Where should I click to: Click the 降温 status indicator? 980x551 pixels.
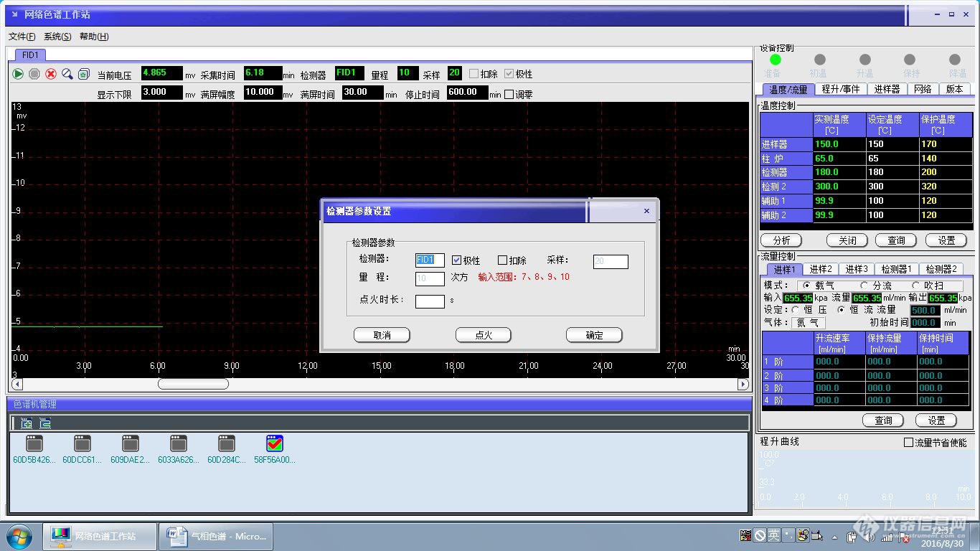(955, 60)
